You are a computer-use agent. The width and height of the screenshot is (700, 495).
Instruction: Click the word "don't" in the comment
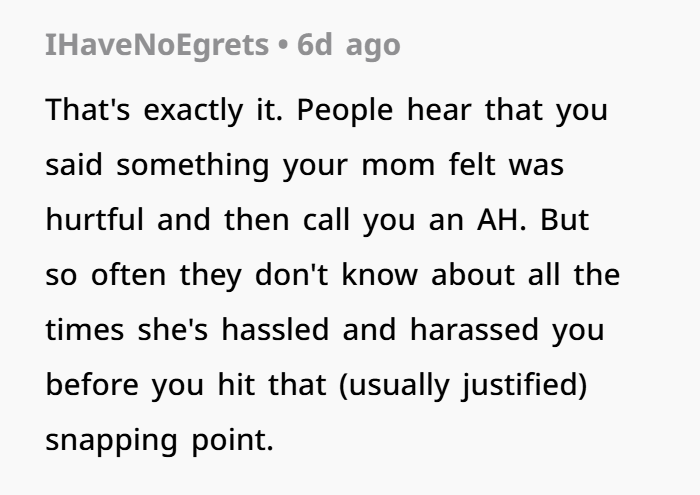click(292, 275)
